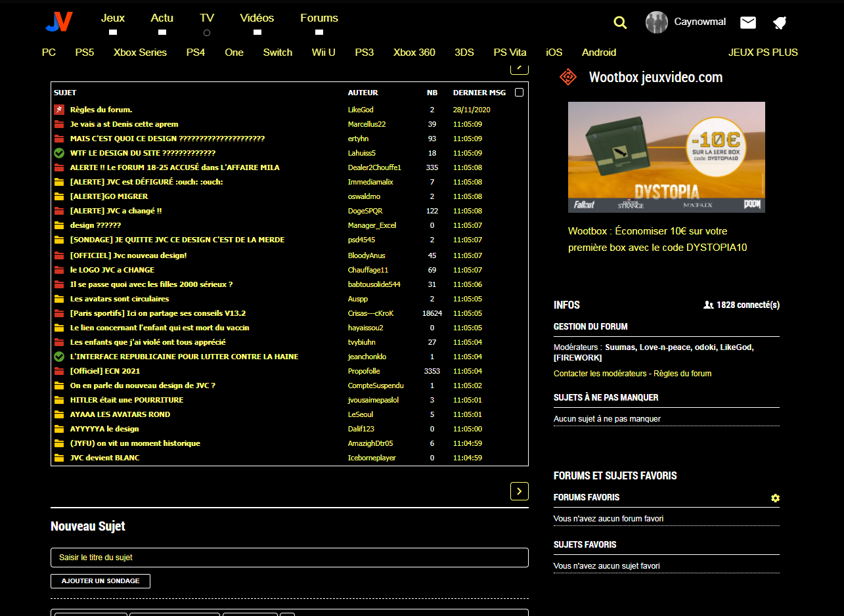Click folder icon for 'MAIS C'EST QUOI CE DESIGN'

coord(59,139)
